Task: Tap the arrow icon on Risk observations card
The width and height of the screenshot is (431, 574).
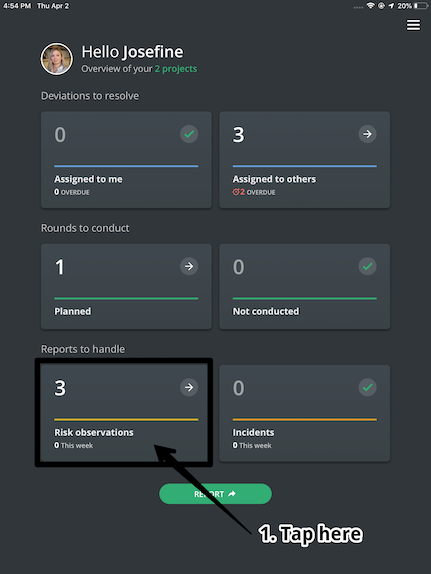Action: 189,387
